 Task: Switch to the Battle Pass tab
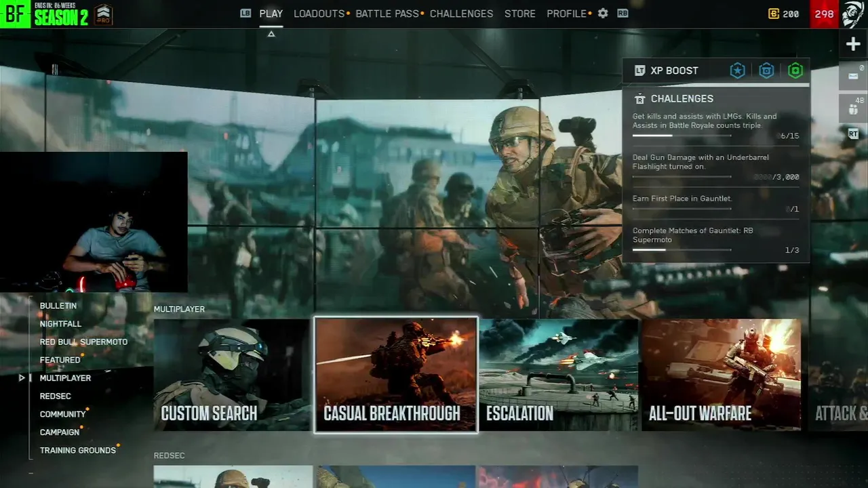[387, 14]
